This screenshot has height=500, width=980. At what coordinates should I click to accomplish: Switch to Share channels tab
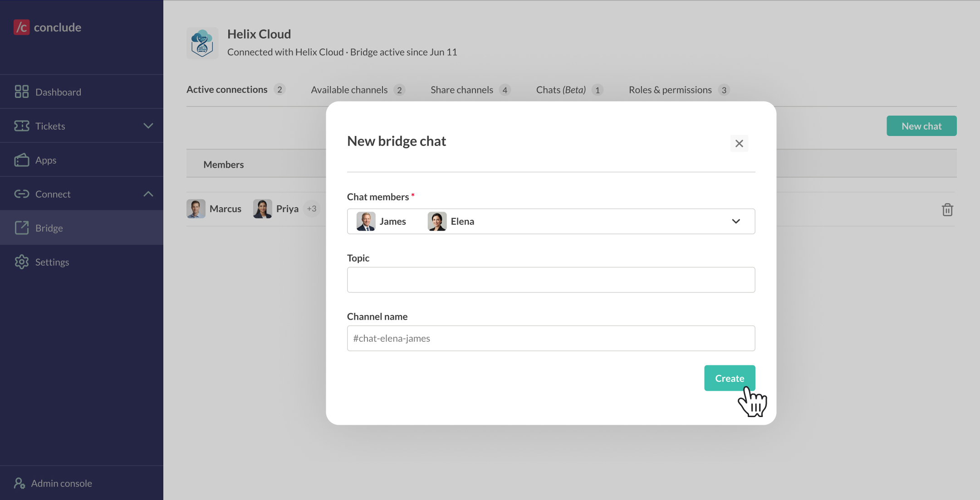click(470, 90)
